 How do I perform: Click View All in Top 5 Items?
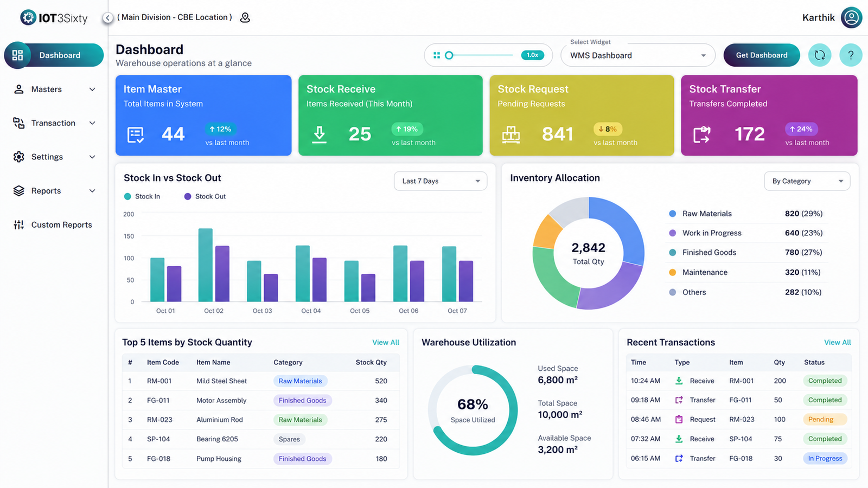click(x=386, y=343)
